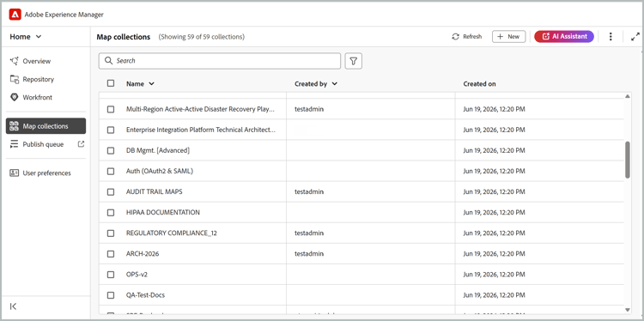This screenshot has height=321, width=644.
Task: Expand the view to fullscreen
Action: 635,37
